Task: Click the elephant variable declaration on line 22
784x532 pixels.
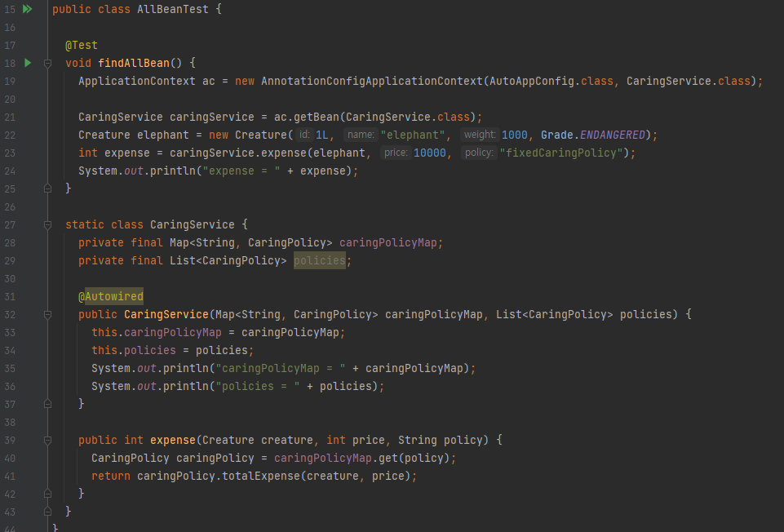Action: (163, 135)
